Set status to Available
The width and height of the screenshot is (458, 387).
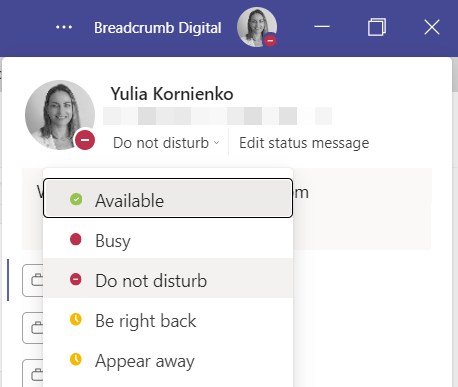pos(168,198)
